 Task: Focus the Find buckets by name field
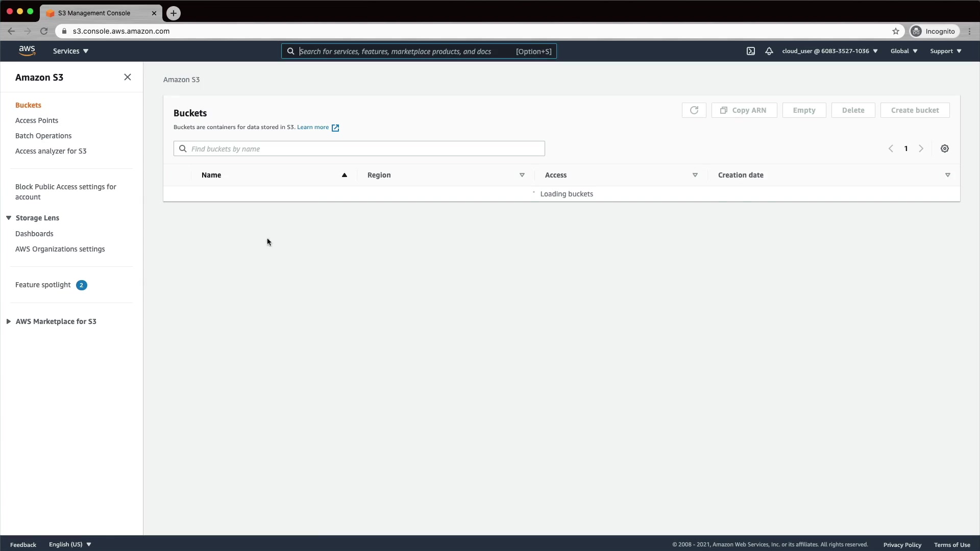pyautogui.click(x=365, y=148)
